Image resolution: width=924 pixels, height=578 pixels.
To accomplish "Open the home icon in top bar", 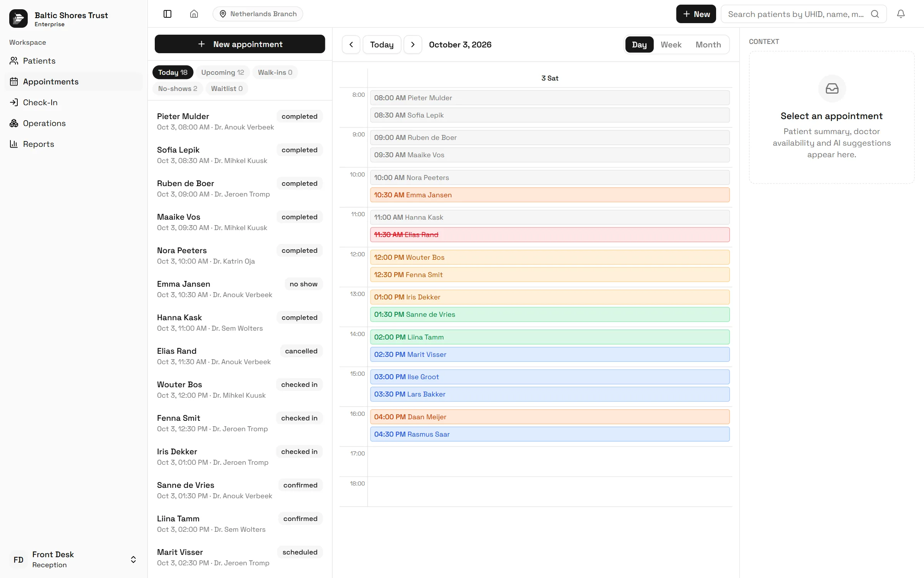I will click(x=194, y=14).
